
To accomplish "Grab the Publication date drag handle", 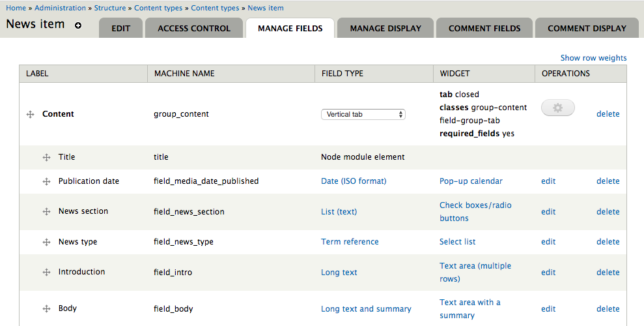I will [46, 181].
